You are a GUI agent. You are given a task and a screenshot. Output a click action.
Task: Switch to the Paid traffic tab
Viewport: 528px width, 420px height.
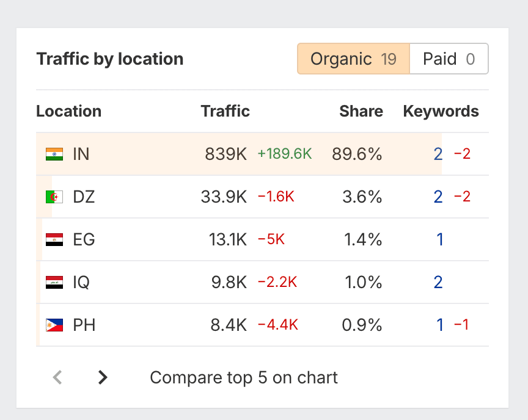coord(449,59)
